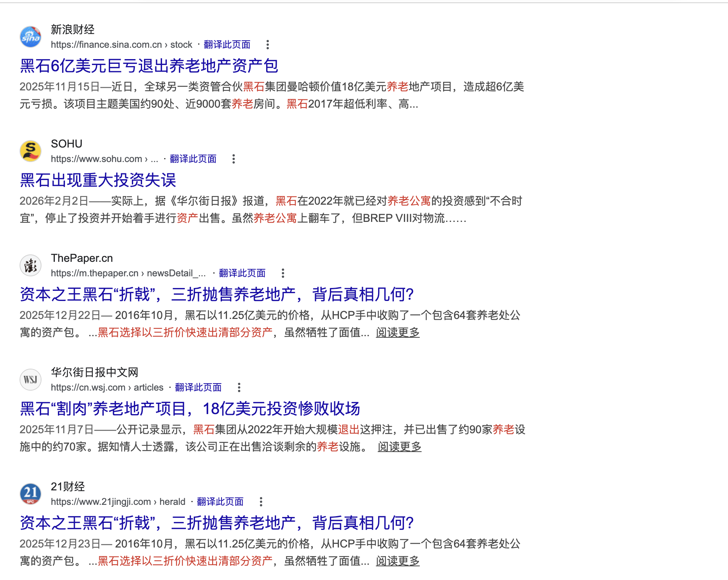Image resolution: width=728 pixels, height=580 pixels.
Task: Click the SOHU favicon logo
Action: click(31, 151)
